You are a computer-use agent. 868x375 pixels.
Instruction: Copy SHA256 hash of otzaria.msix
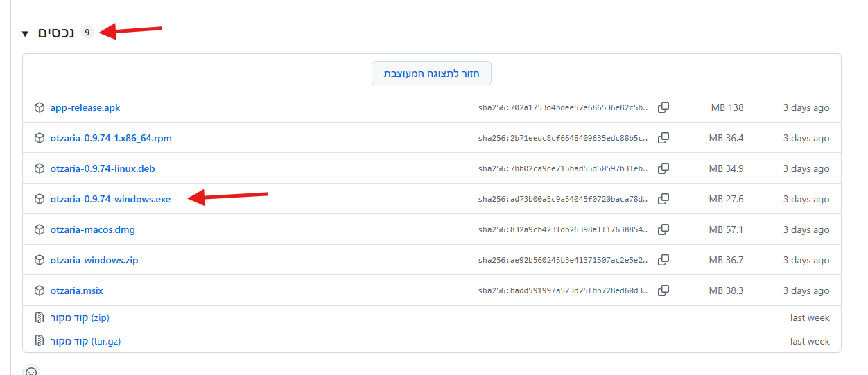(663, 290)
